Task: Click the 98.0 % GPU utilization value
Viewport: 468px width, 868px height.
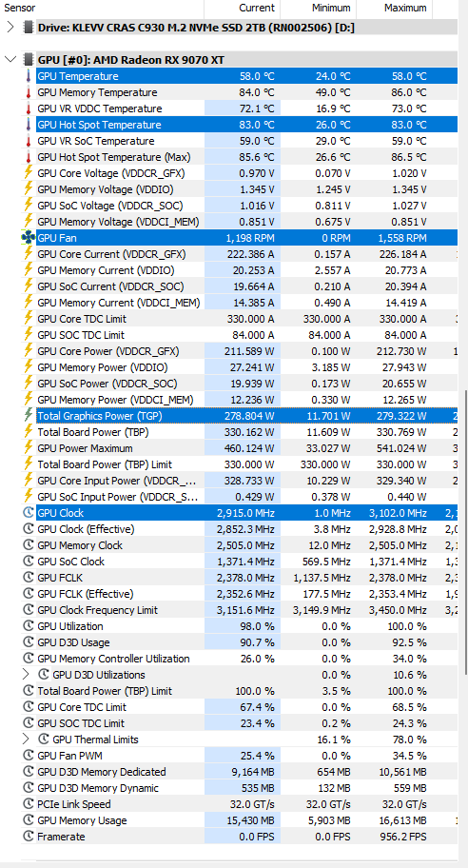Action: (x=257, y=626)
